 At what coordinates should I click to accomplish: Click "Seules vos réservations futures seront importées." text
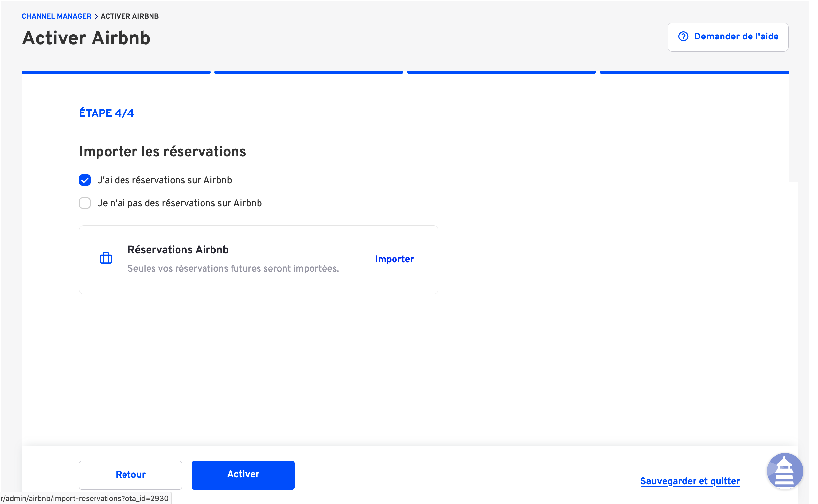click(x=233, y=269)
